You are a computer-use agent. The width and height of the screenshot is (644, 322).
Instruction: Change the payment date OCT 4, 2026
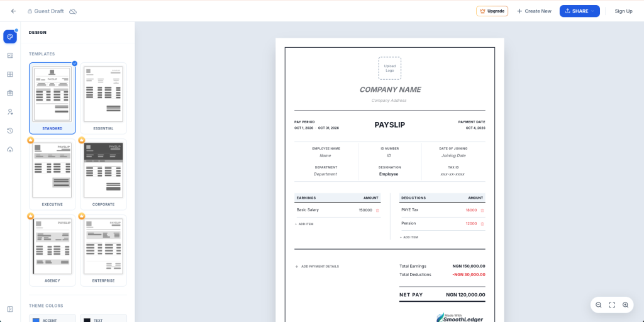(475, 128)
